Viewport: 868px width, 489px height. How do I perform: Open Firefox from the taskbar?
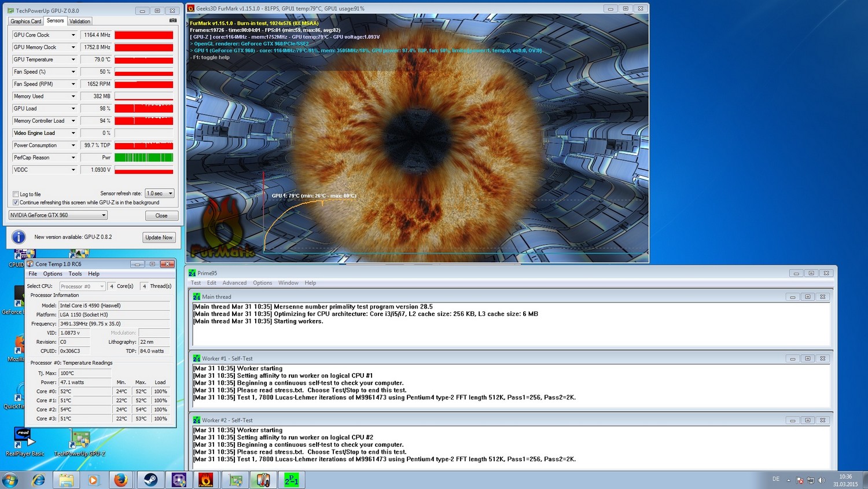[x=121, y=480]
